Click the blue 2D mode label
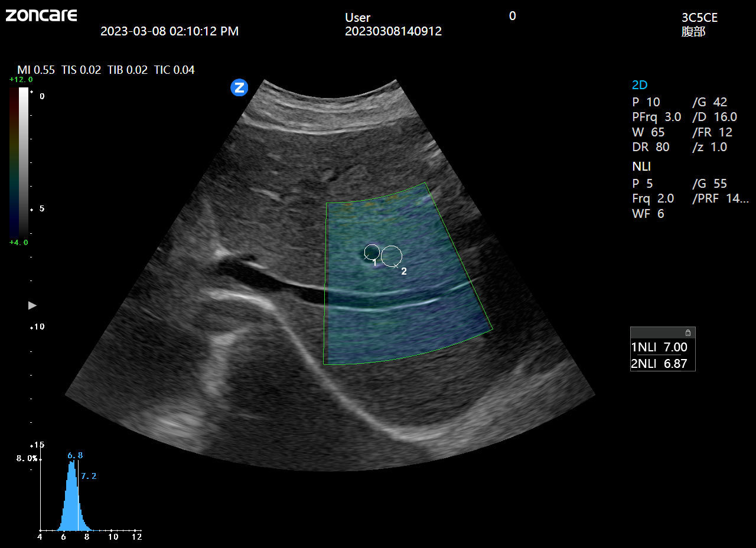This screenshot has height=548, width=756. [x=640, y=85]
